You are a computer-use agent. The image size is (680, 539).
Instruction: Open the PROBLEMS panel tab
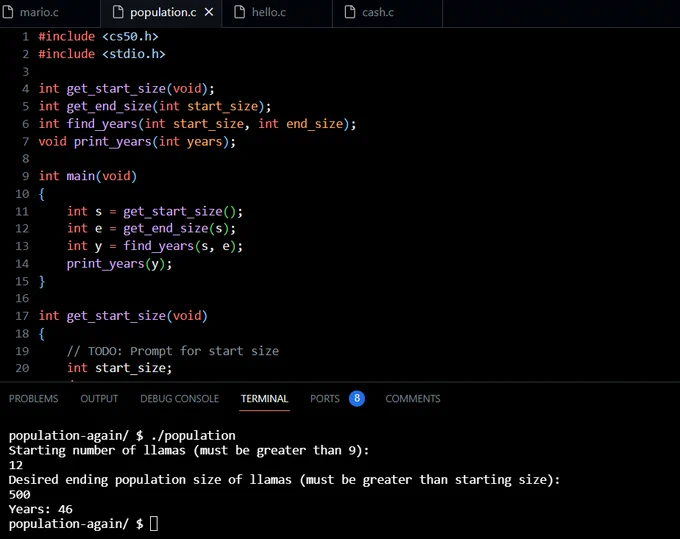(x=33, y=399)
